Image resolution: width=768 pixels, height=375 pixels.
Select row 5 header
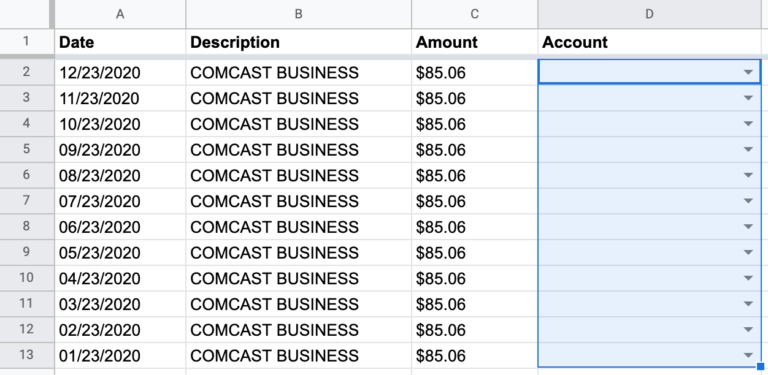point(26,149)
